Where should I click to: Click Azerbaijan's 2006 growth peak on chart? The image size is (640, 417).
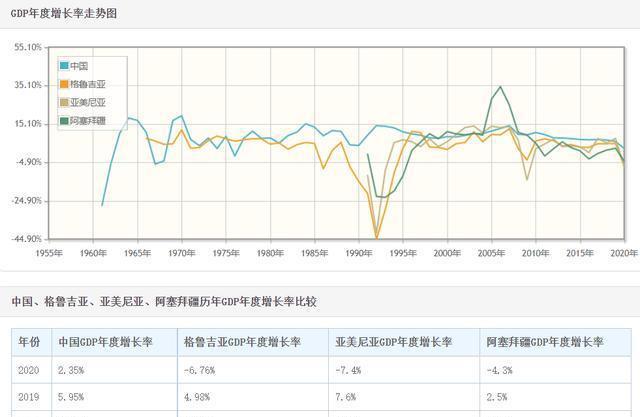coord(500,86)
